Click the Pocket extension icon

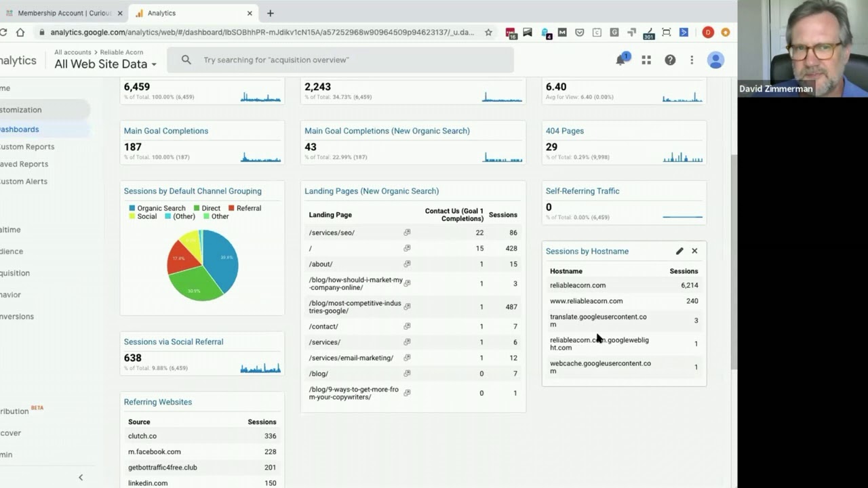coord(579,32)
